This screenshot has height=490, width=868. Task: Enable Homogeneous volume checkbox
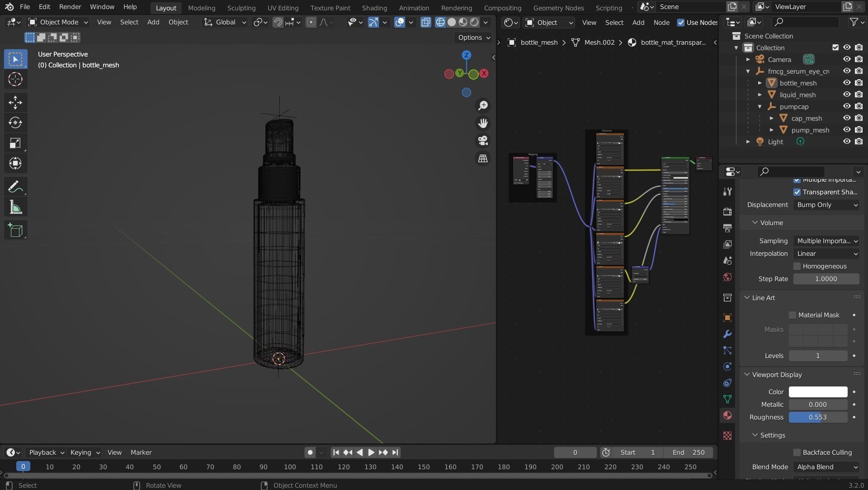coord(797,266)
